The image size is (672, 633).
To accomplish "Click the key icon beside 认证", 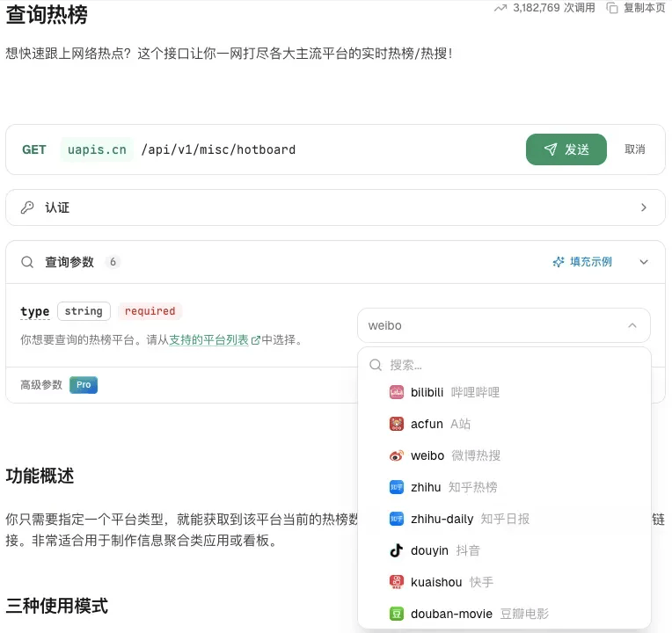I will click(27, 207).
